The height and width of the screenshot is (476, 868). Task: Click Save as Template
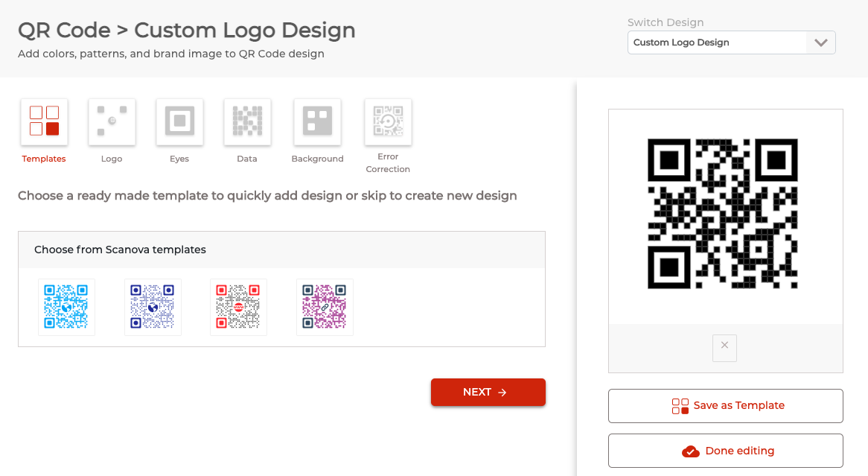click(725, 405)
